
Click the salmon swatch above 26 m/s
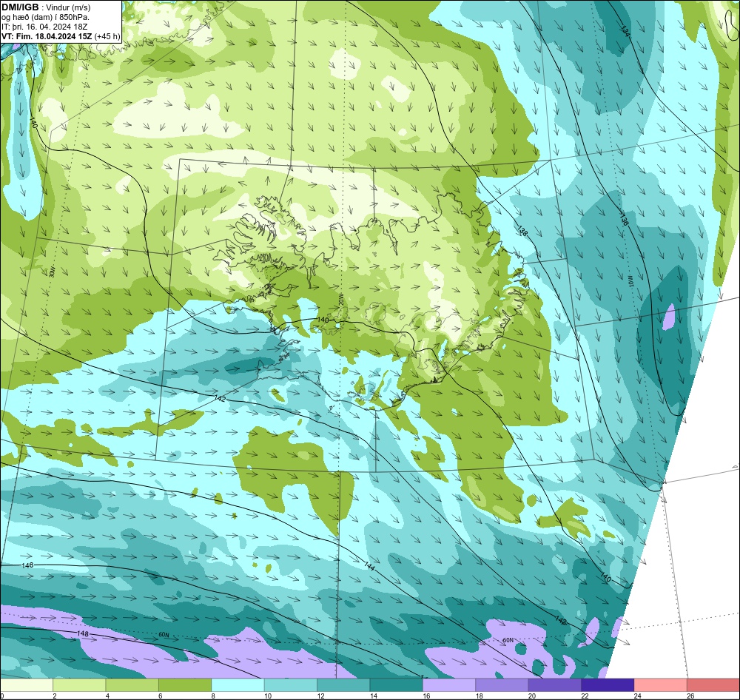(x=713, y=684)
